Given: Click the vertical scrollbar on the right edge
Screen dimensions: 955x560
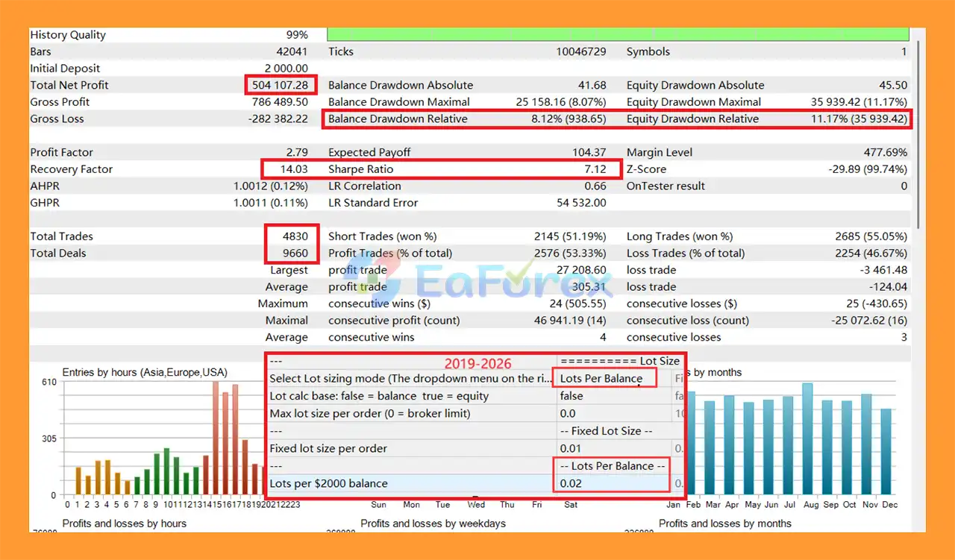Looking at the screenshot, I should tap(917, 134).
